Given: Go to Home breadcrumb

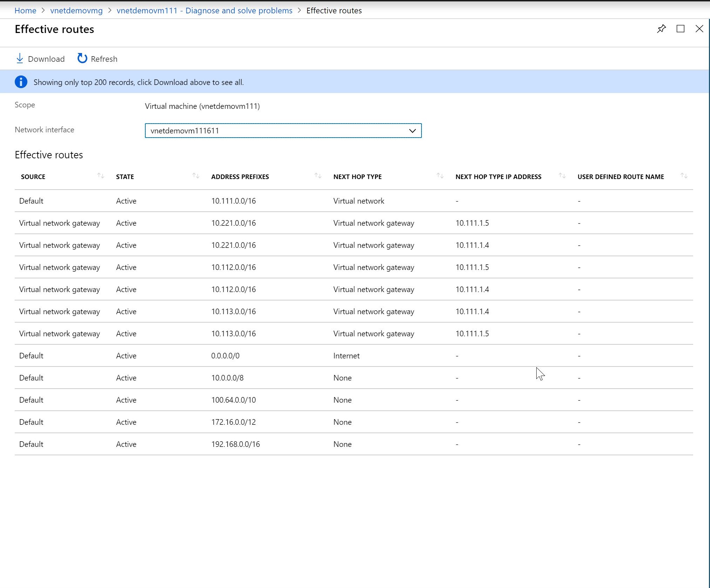Looking at the screenshot, I should 25,11.
